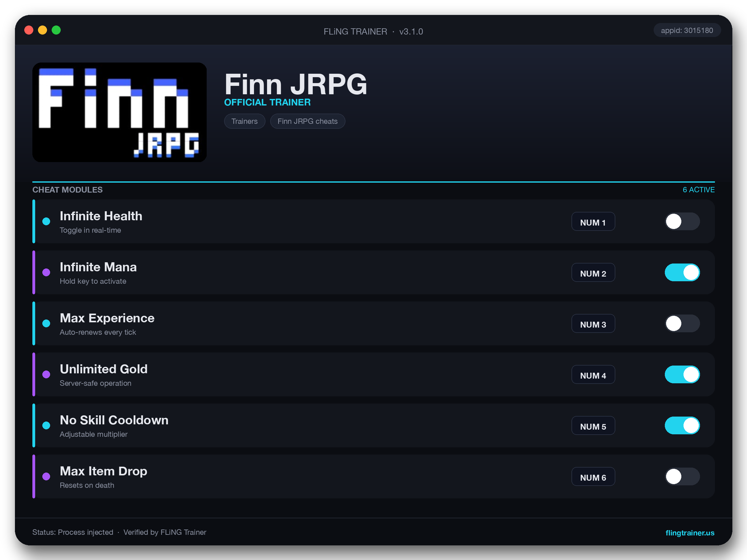Click "Resets on death" description
The width and height of the screenshot is (747, 560).
click(x=87, y=485)
